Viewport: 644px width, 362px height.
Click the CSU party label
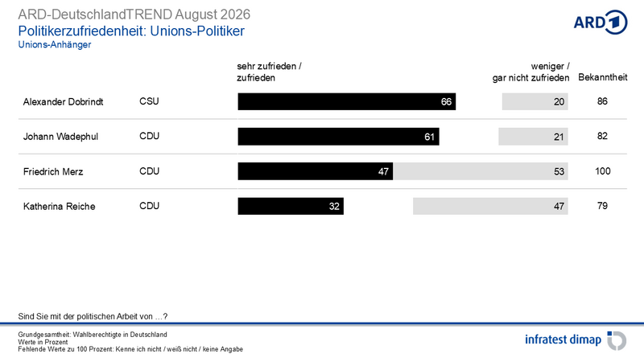pos(149,101)
